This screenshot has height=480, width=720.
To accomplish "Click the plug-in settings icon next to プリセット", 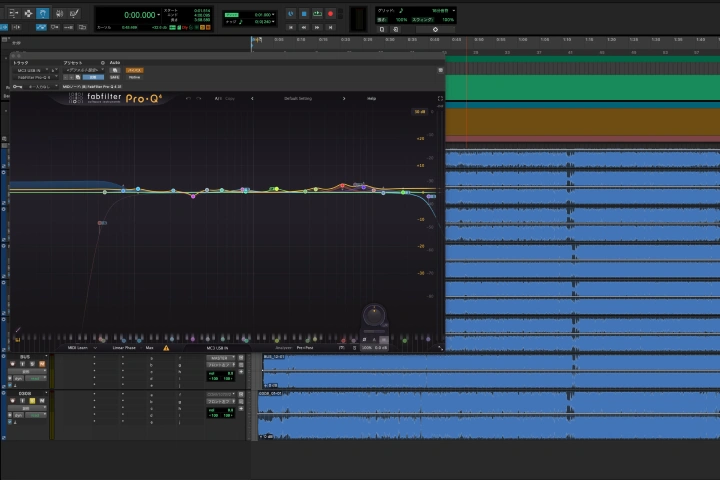I will 102,62.
